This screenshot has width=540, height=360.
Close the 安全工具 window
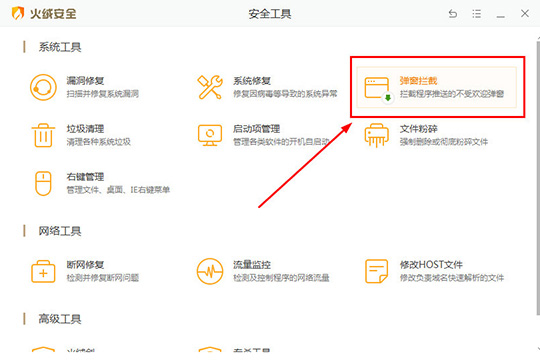pyautogui.click(x=525, y=13)
